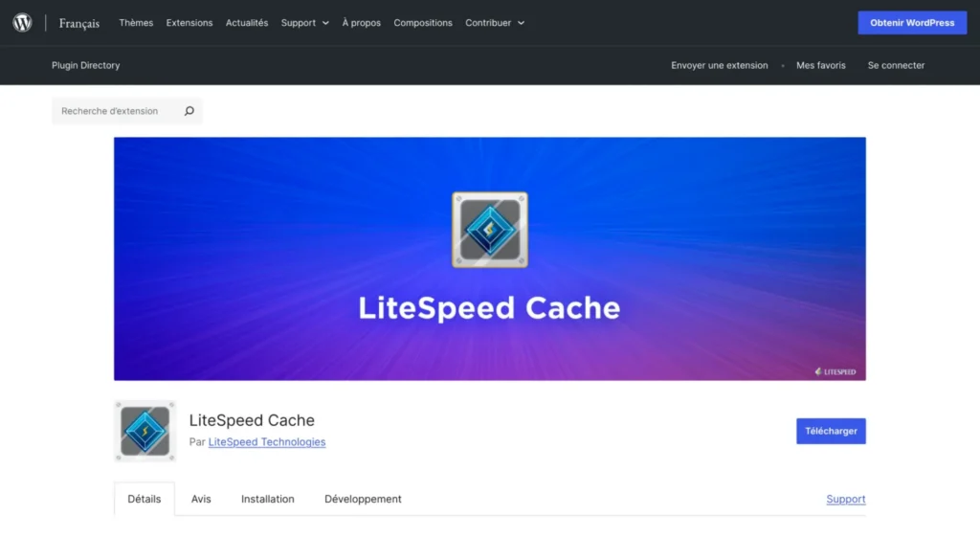
Task: Open the Compositions menu item
Action: [x=423, y=23]
